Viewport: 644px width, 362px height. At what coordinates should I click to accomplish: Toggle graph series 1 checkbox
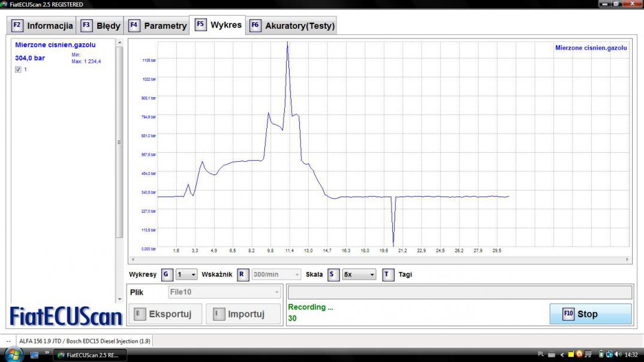(x=18, y=70)
